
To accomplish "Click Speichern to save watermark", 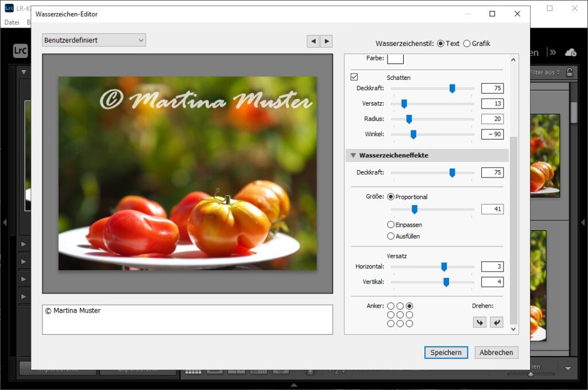I will pyautogui.click(x=446, y=353).
